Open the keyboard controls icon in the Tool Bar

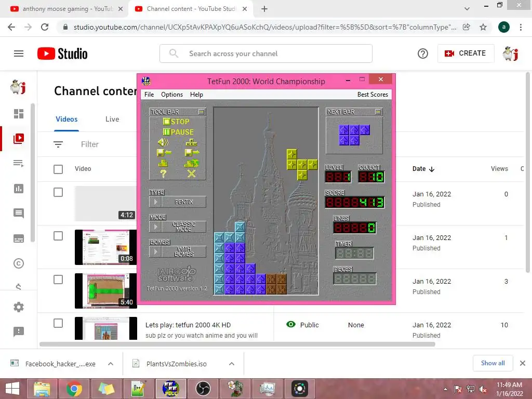pos(191,142)
